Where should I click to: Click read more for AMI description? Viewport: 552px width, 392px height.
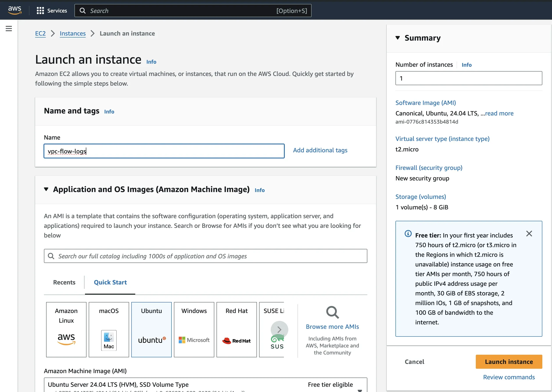click(499, 113)
